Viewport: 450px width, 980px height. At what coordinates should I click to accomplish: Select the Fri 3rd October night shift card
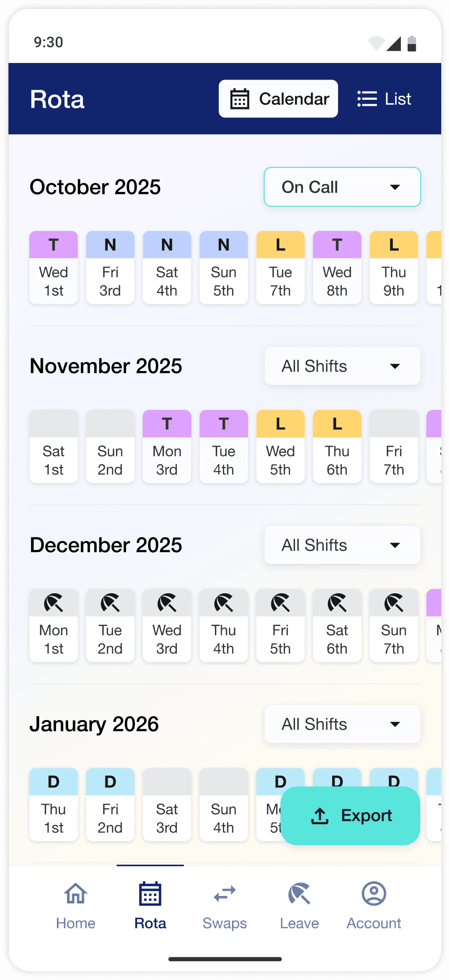pyautogui.click(x=110, y=267)
